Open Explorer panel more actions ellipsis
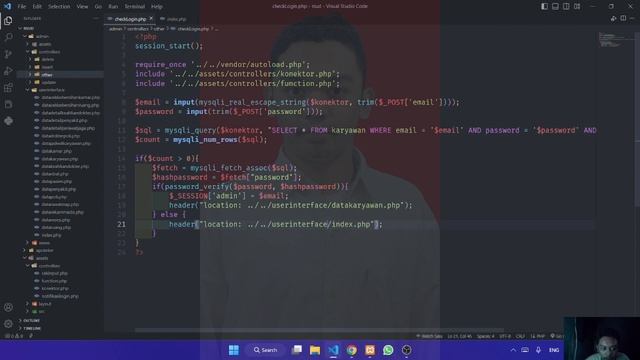Image resolution: width=640 pixels, height=360 pixels. (96, 18)
